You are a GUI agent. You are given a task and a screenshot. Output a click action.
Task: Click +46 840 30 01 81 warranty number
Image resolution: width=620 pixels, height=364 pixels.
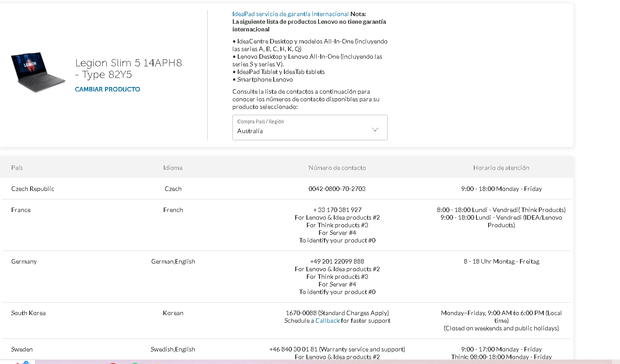(x=337, y=349)
